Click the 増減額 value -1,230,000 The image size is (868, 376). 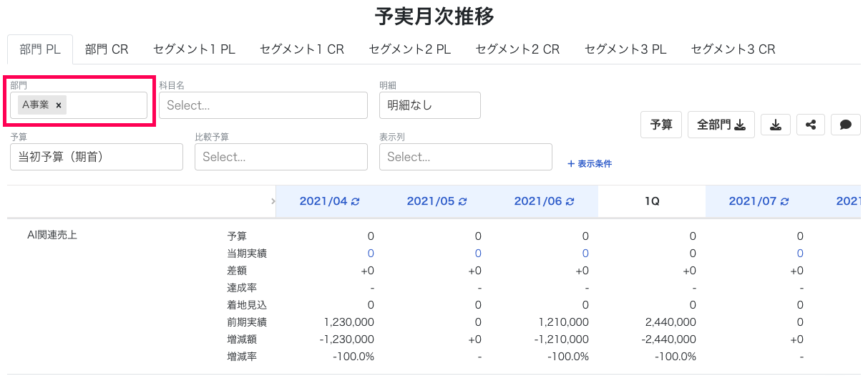pyautogui.click(x=346, y=339)
